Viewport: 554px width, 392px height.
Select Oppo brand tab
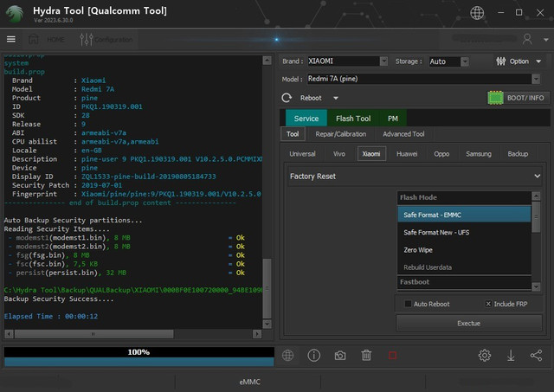coord(441,154)
